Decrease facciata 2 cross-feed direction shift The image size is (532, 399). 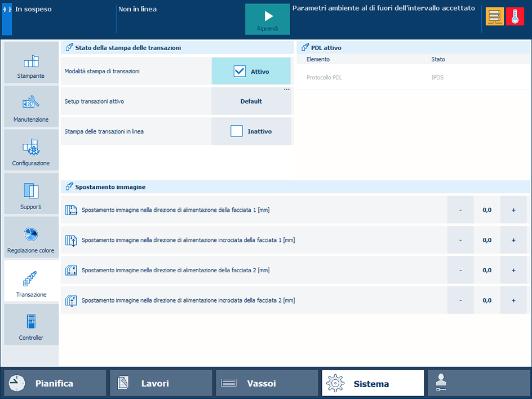460,300
